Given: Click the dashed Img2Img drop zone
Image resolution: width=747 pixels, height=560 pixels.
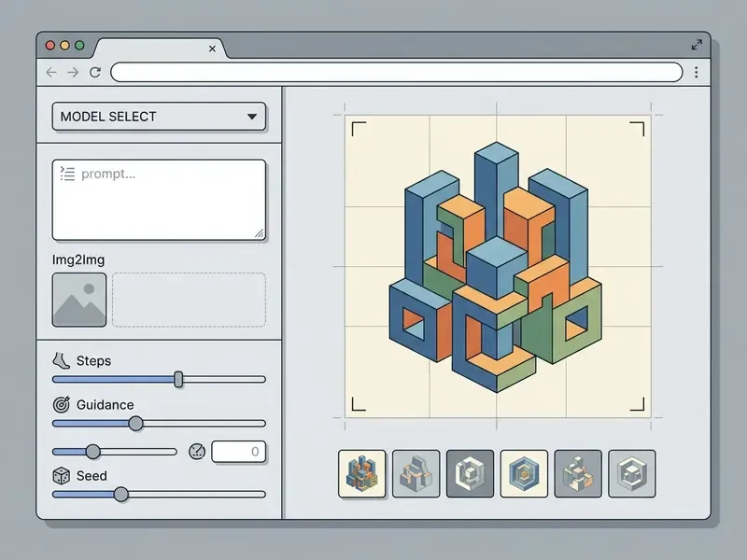Looking at the screenshot, I should click(x=189, y=300).
